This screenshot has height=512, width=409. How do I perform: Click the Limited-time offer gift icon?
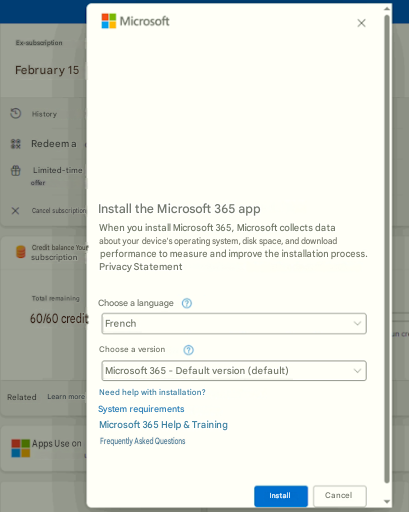coord(16,171)
